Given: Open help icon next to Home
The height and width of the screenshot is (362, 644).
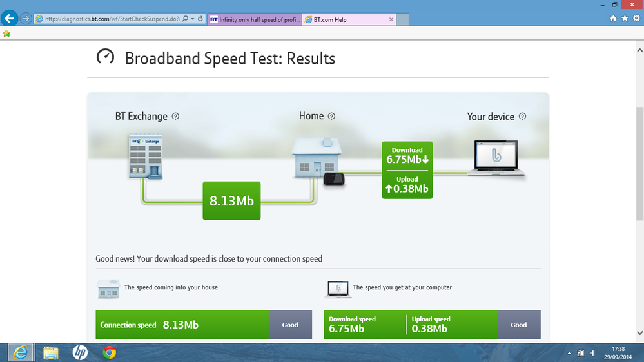Looking at the screenshot, I should 331,116.
